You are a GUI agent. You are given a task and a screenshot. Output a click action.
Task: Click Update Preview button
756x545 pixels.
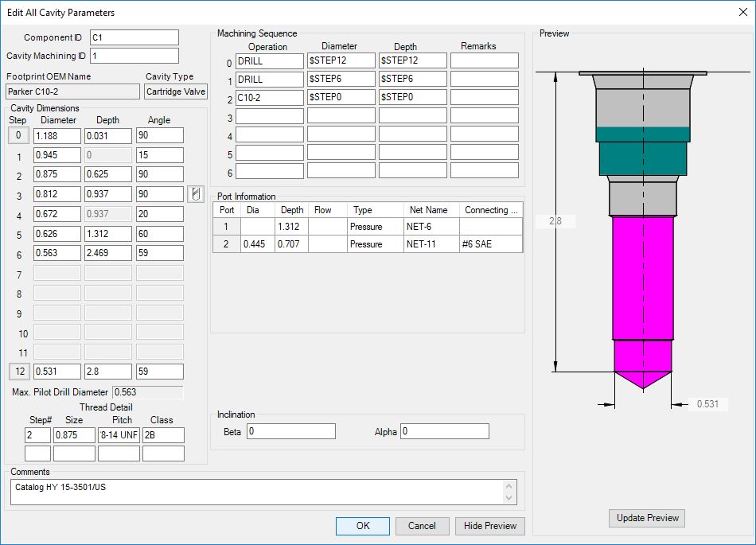pyautogui.click(x=647, y=518)
